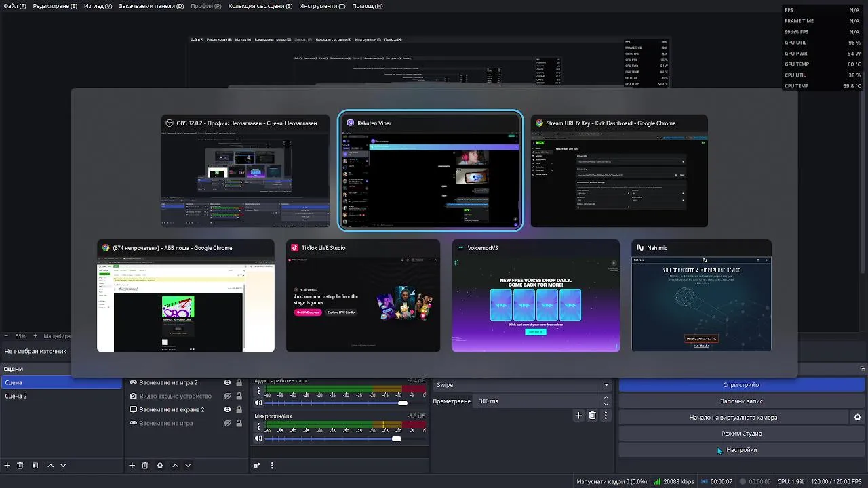
Task: Open Колекция със сцени menu
Action: (x=260, y=6)
